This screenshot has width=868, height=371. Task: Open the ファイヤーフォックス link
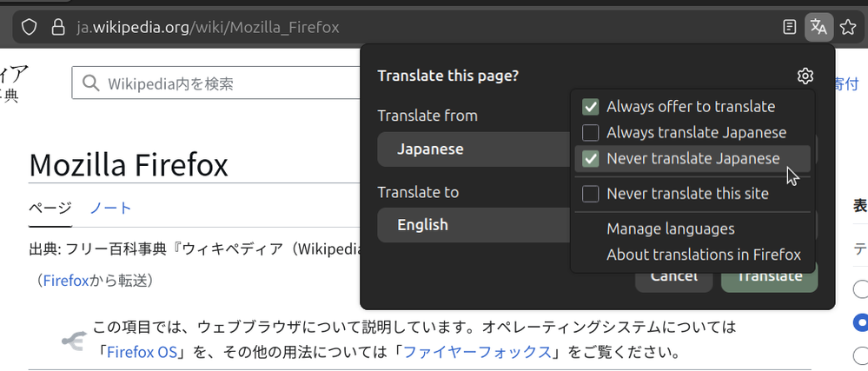pyautogui.click(x=477, y=352)
